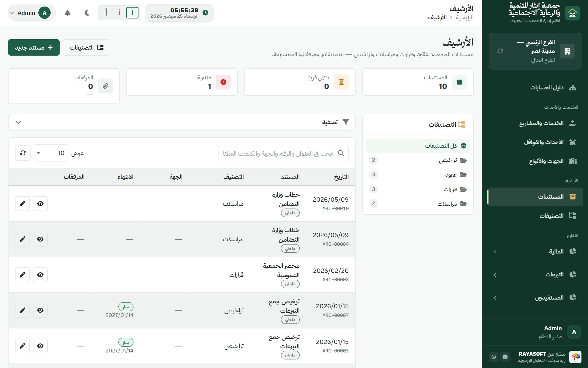Open the rows-per-page dropdown showing 10
The height and width of the screenshot is (368, 588).
click(51, 153)
